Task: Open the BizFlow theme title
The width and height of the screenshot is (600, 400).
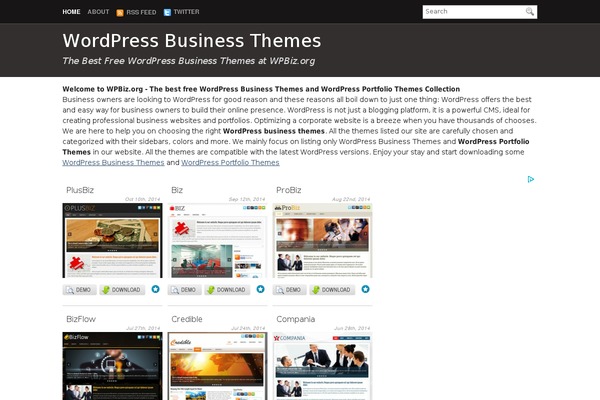Action: [x=81, y=319]
